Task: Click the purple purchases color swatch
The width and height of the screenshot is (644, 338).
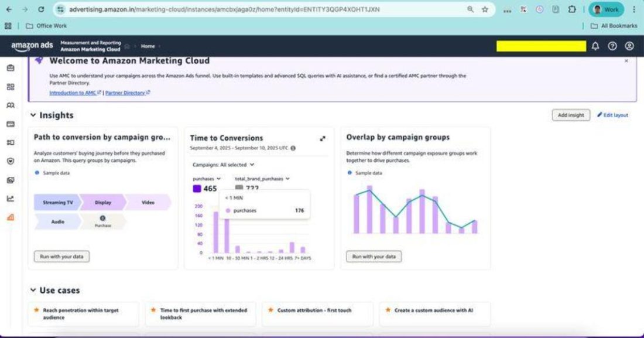Action: pos(197,189)
